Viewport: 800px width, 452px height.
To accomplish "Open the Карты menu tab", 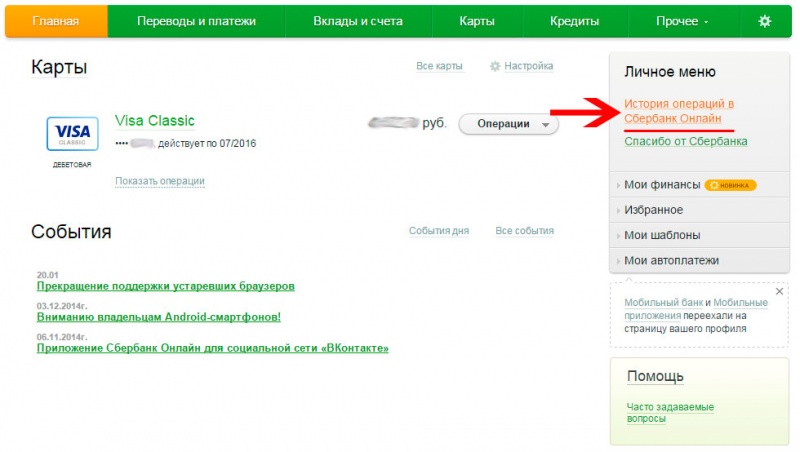I will click(476, 21).
